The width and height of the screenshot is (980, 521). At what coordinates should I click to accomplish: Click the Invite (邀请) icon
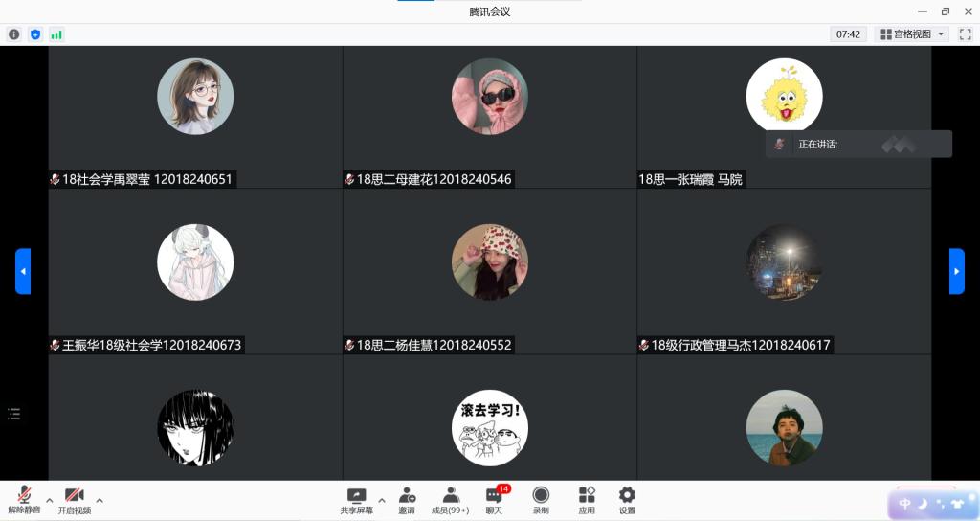[407, 499]
